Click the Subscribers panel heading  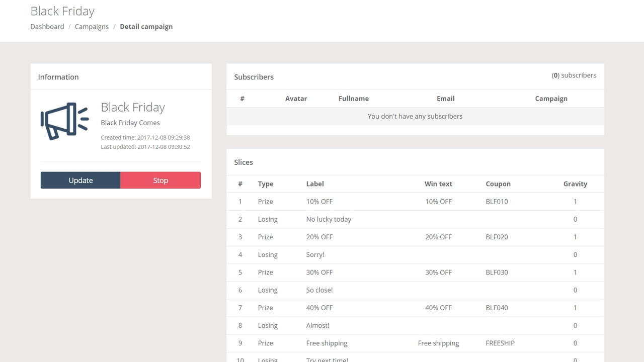click(254, 77)
